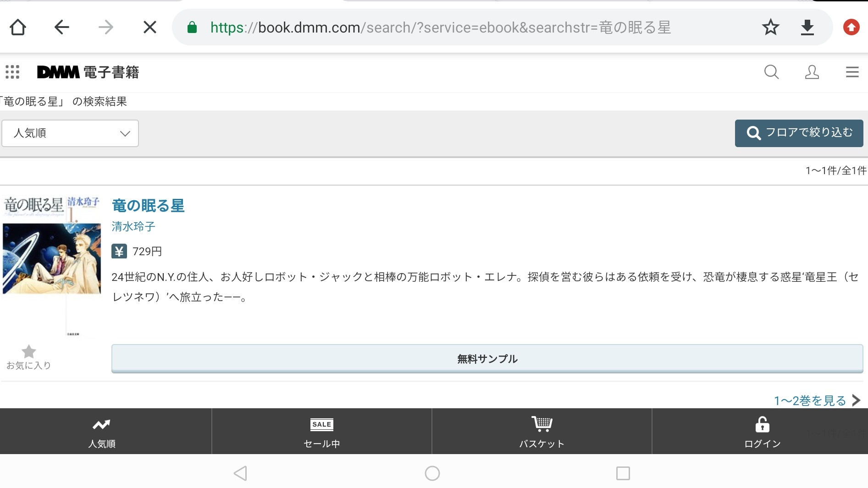The width and height of the screenshot is (868, 488).
Task: Add book to favorites (お気に入り)
Action: click(x=28, y=357)
